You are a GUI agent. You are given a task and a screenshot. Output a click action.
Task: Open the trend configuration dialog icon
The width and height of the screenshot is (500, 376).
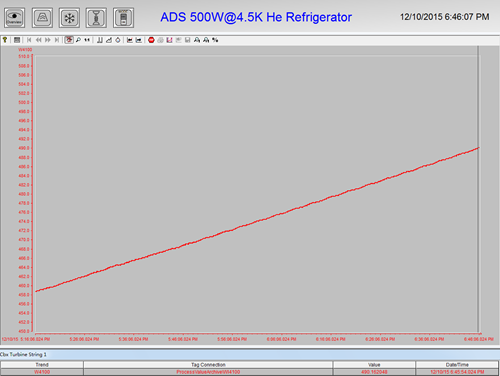tap(17, 40)
